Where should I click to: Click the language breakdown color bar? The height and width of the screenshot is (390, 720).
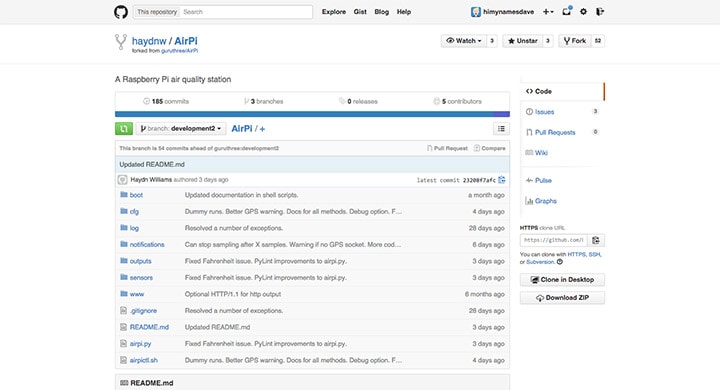pos(312,114)
